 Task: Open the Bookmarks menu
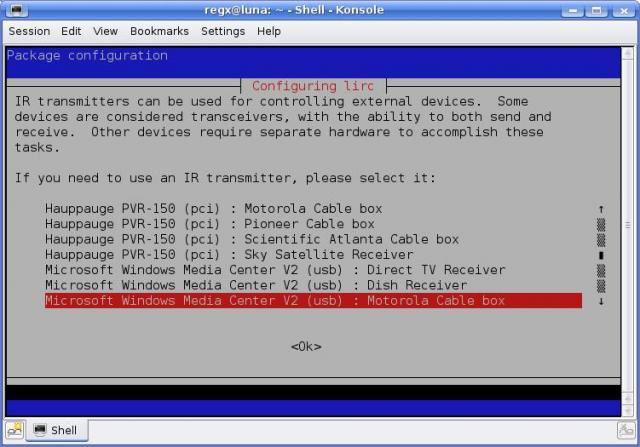pyautogui.click(x=159, y=31)
